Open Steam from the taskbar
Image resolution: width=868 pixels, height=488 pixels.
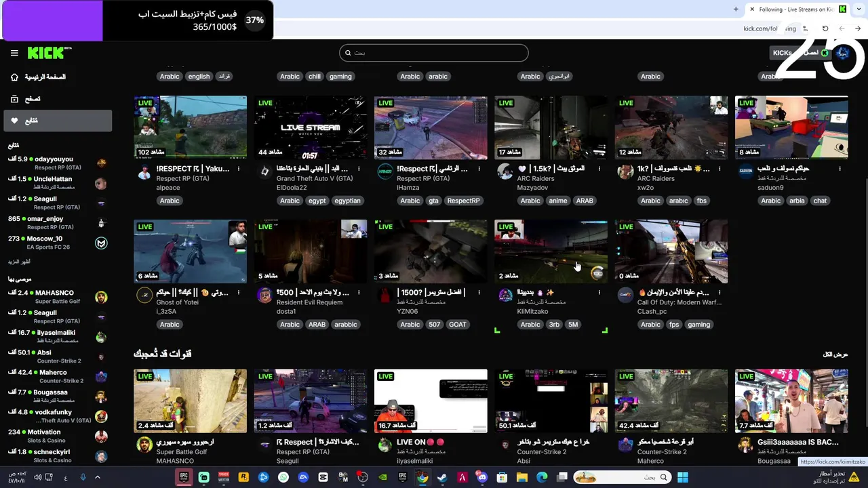pos(442,478)
